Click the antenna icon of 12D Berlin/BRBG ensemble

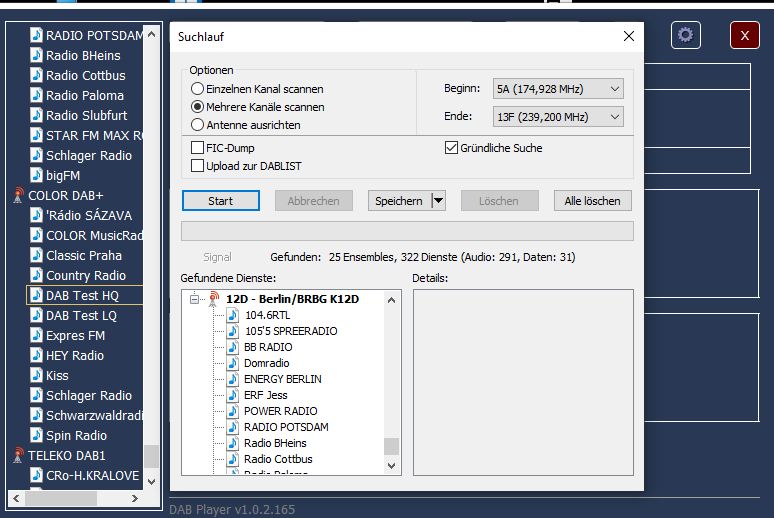click(x=214, y=299)
